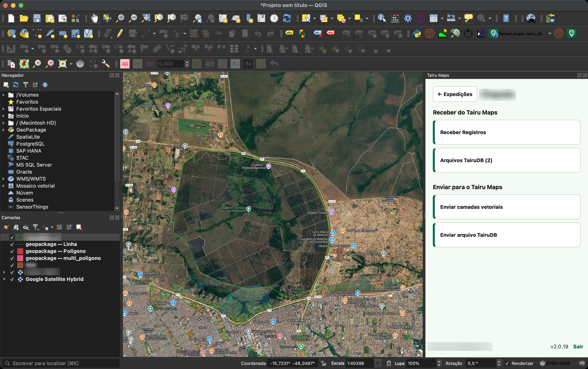
Task: Click the Refresh map icon
Action: click(287, 18)
